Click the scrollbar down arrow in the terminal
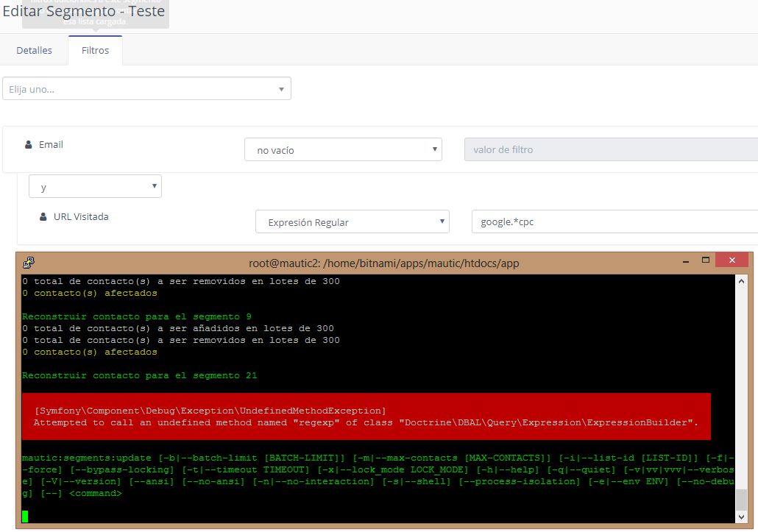 click(742, 517)
